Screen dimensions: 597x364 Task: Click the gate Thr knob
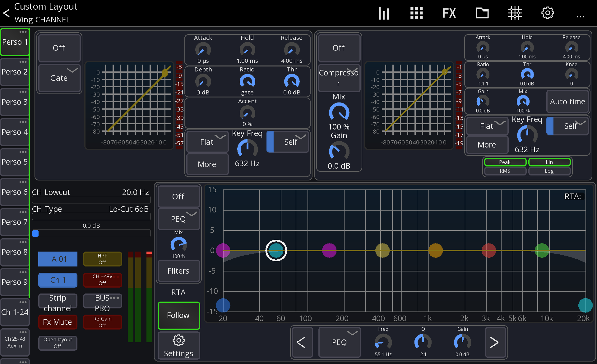point(292,81)
